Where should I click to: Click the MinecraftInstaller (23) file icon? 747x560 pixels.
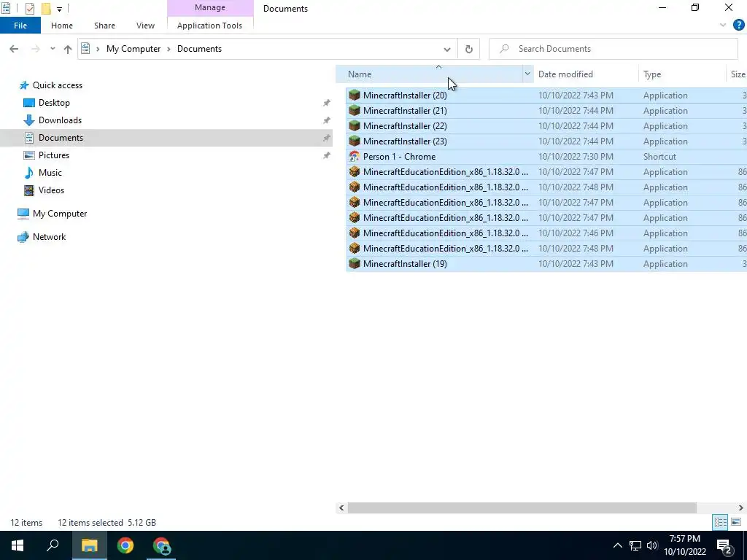point(354,141)
